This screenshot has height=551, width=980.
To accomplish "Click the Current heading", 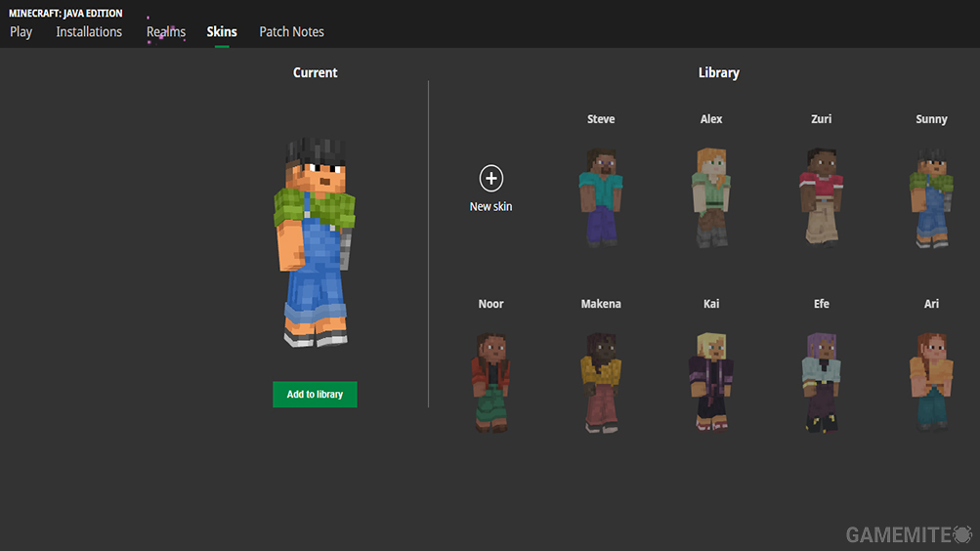I will tap(315, 72).
